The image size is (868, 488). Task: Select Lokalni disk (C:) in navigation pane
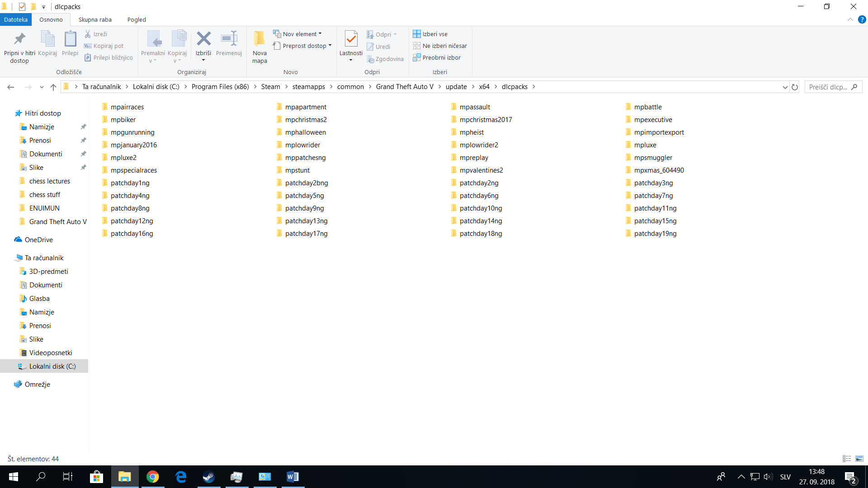click(44, 366)
